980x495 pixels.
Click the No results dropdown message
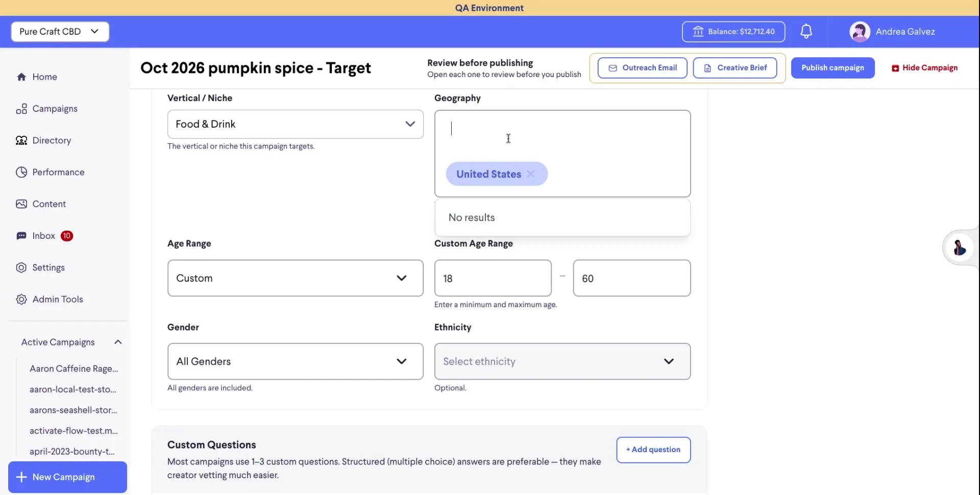[x=472, y=217]
